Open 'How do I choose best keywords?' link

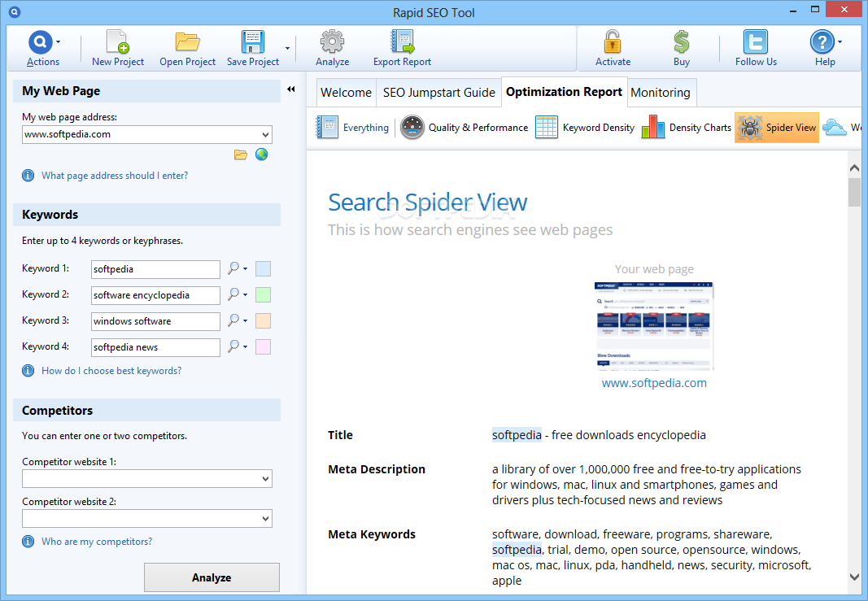tap(111, 371)
